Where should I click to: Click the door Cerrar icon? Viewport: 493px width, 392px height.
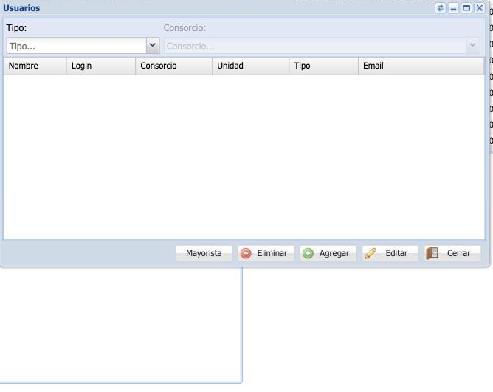coord(432,253)
